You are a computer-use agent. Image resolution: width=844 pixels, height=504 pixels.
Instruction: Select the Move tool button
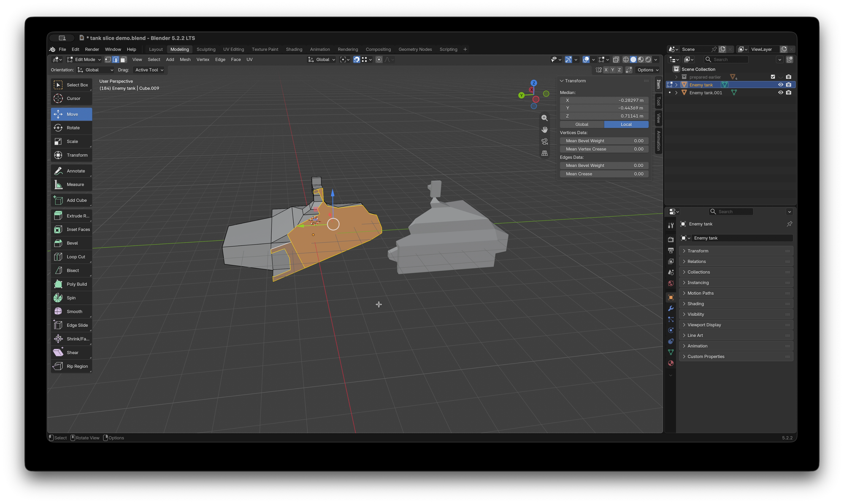click(x=71, y=114)
